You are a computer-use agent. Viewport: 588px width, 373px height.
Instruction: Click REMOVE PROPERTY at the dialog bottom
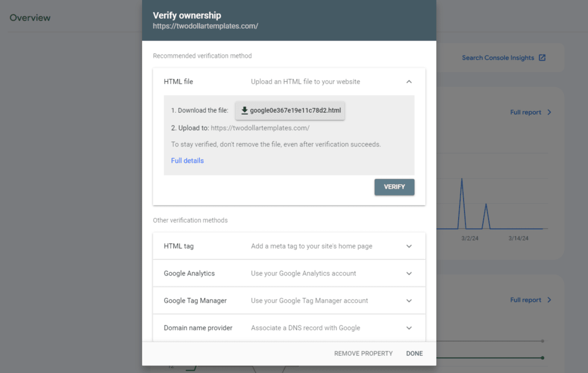click(363, 353)
